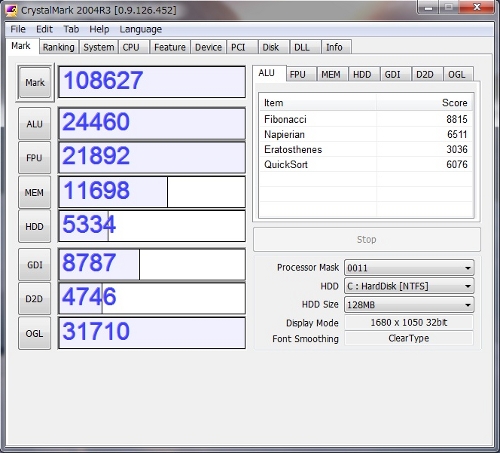
Task: Click the Score column header
Action: tap(425, 103)
